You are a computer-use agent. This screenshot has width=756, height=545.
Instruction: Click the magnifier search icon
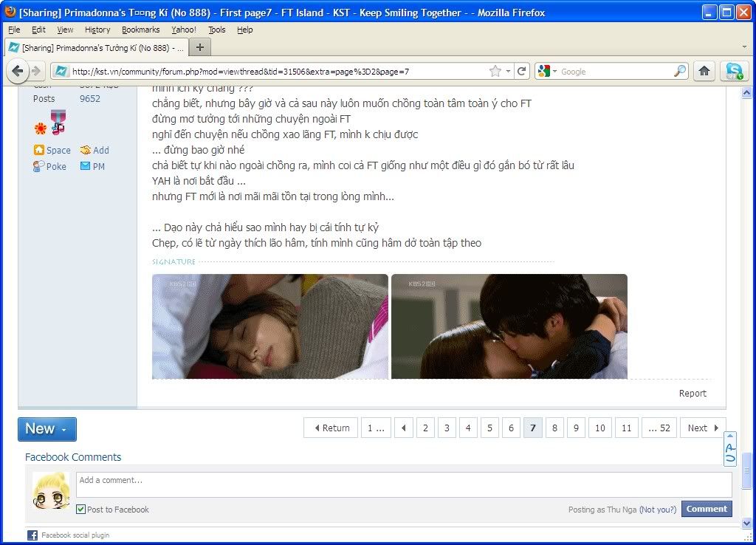tap(679, 72)
